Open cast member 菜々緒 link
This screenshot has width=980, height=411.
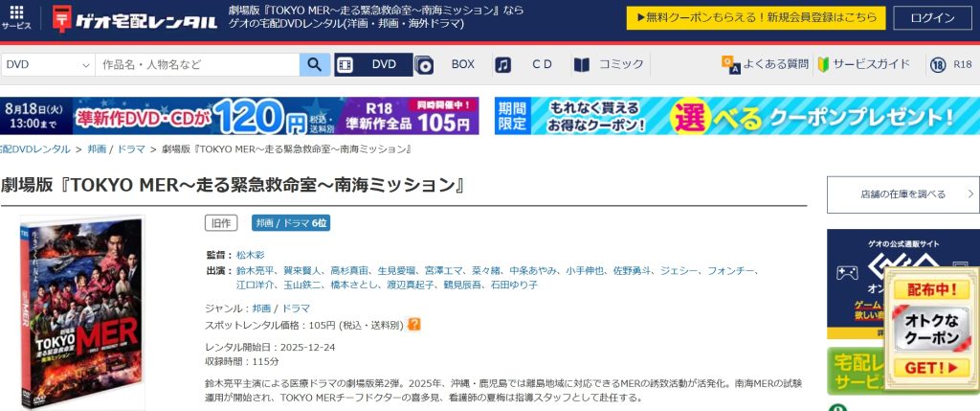click(485, 271)
